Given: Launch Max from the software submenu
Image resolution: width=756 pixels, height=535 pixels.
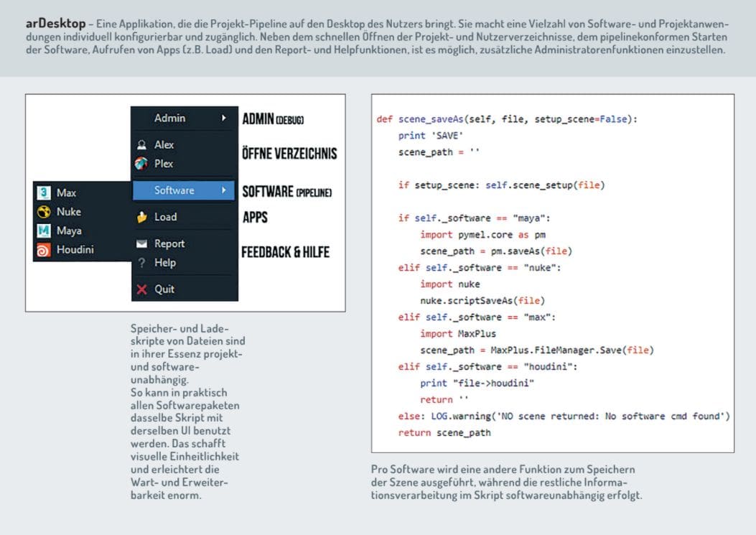Looking at the screenshot, I should 82,192.
